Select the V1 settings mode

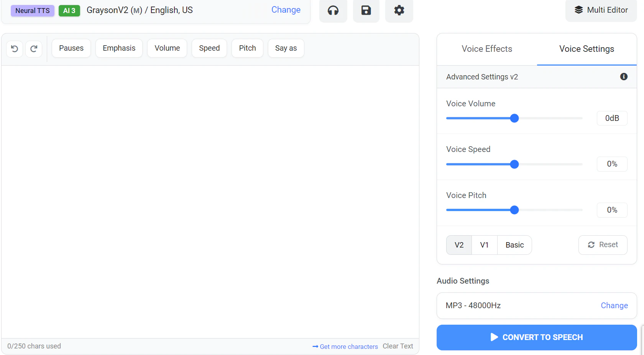coord(484,245)
